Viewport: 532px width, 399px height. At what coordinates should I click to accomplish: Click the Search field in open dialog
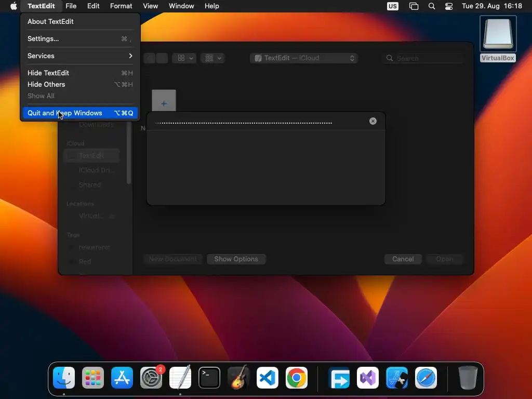click(x=423, y=58)
